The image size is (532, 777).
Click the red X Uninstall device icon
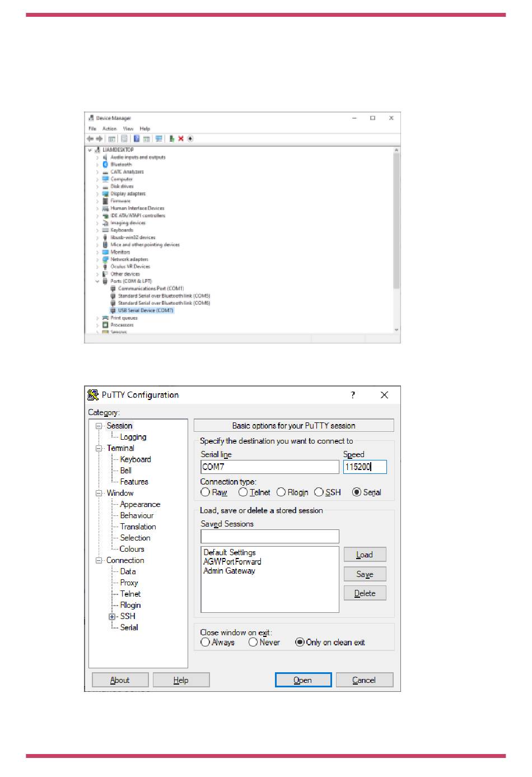[x=181, y=138]
